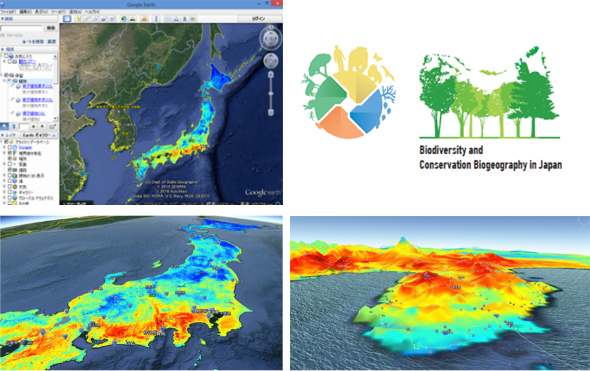Screen dimensions: 590x371
Task: Enable the Weather layer checkbox
Action: click(10, 187)
